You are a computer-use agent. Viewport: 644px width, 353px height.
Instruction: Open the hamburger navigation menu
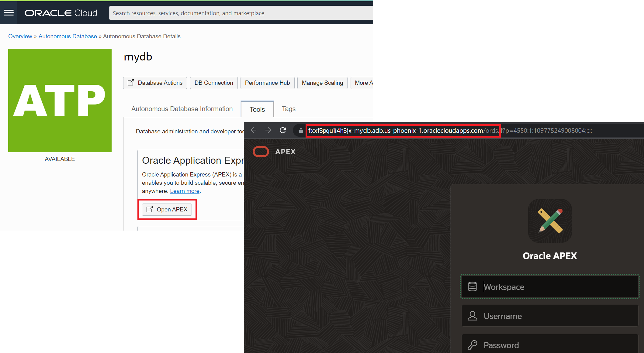coord(9,13)
